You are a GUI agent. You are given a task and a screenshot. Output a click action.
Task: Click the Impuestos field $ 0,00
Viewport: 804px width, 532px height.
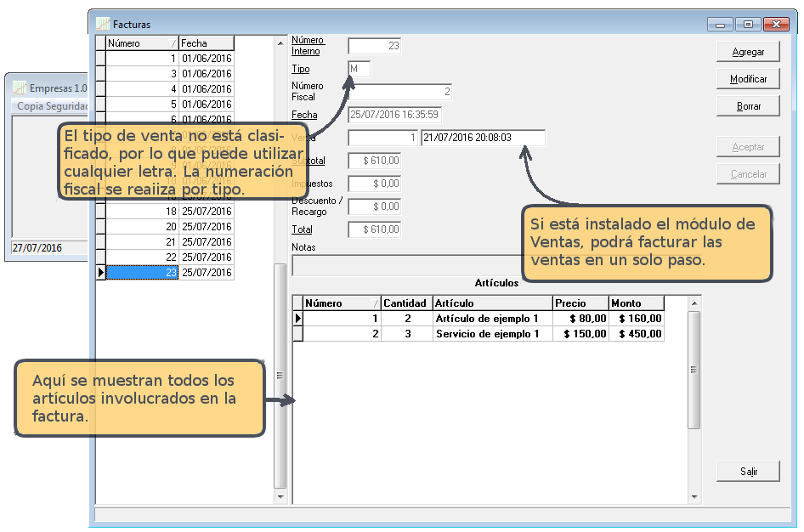pyautogui.click(x=374, y=184)
